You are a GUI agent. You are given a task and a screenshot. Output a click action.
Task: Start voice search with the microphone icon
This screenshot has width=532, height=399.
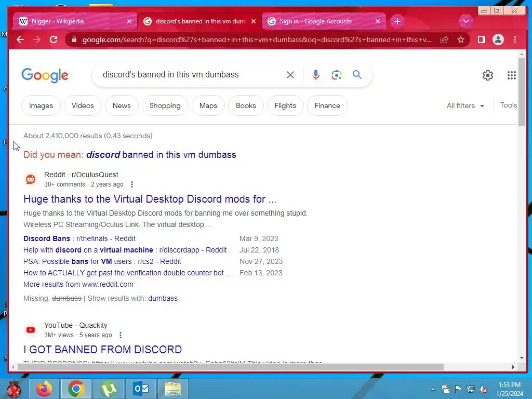pyautogui.click(x=315, y=75)
